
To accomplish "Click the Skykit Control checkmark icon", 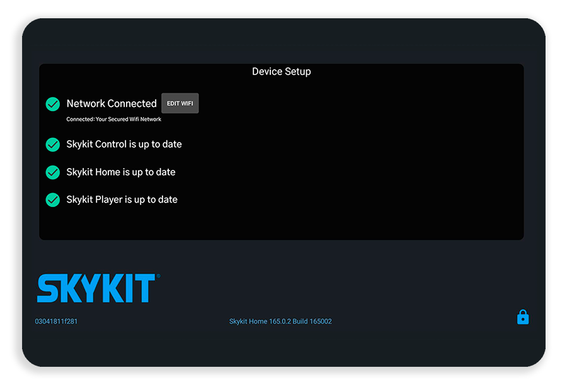I will point(53,145).
